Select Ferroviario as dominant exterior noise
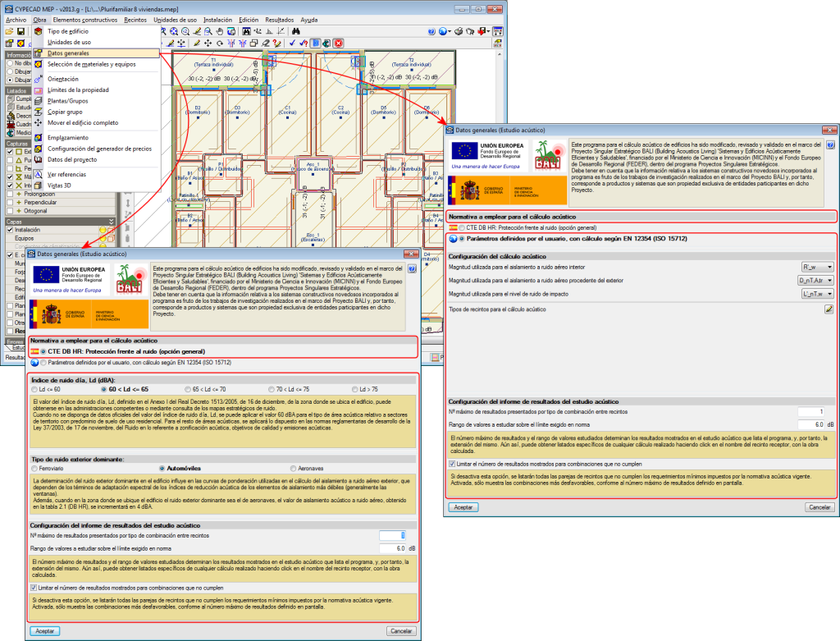 point(34,469)
